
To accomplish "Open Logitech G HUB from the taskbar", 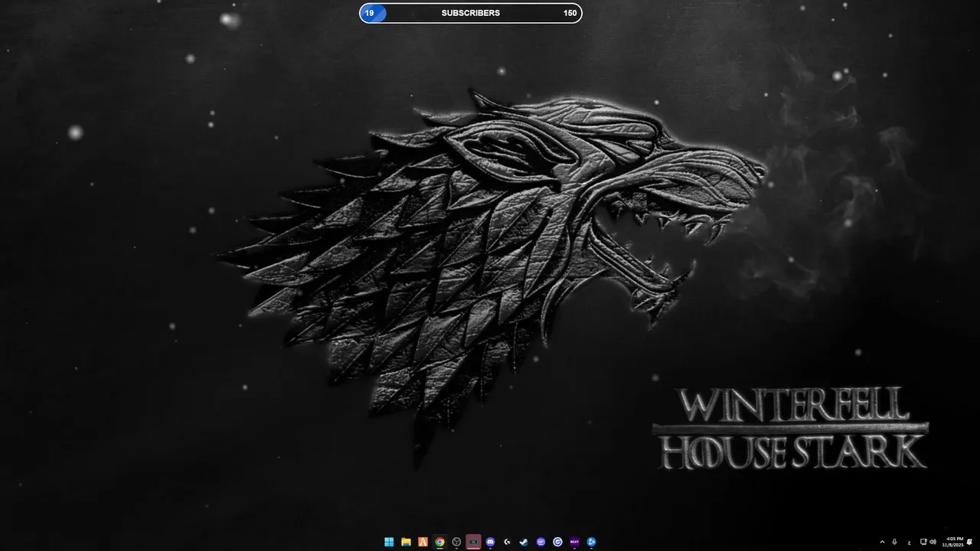I will point(507,542).
